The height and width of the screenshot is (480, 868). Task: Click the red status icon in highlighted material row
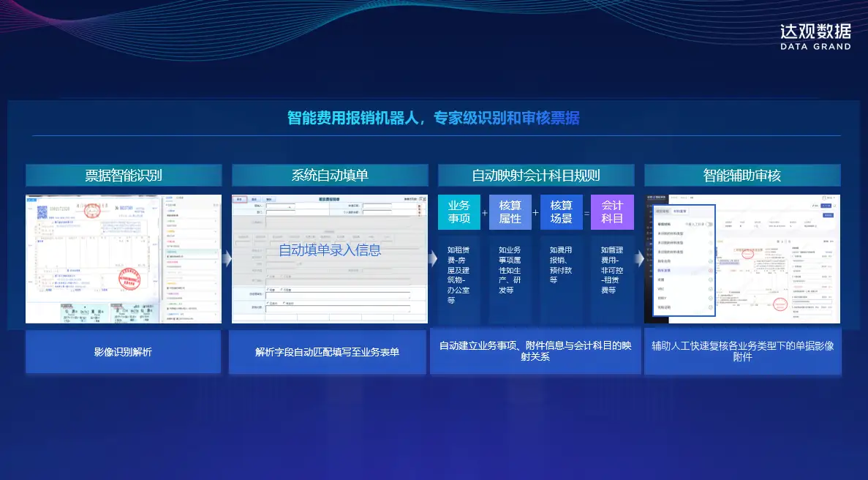click(709, 270)
